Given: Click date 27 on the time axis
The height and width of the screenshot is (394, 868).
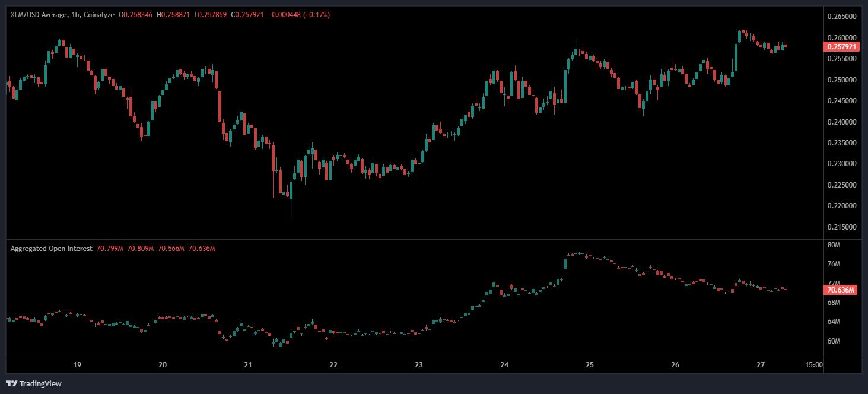Looking at the screenshot, I should (761, 365).
